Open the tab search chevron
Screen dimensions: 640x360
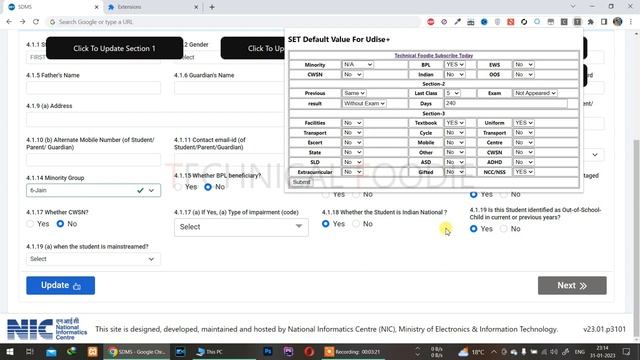[573, 7]
